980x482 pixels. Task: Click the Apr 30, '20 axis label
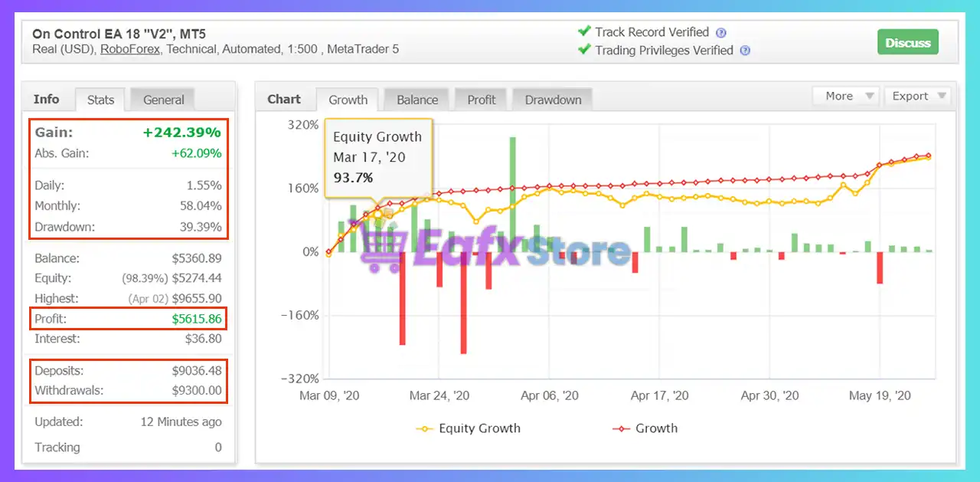click(x=770, y=395)
